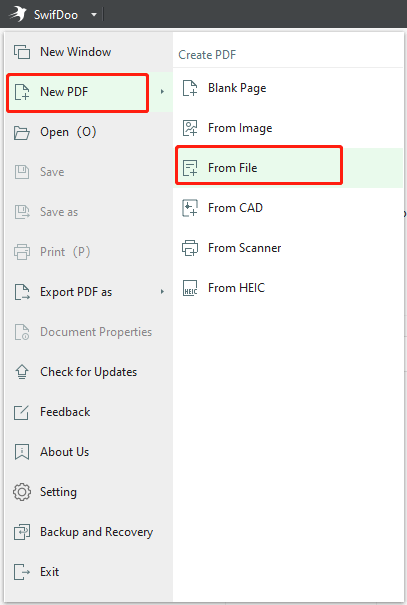Viewport: 407px width, 605px height.
Task: Open the SwifDoo title dropdown arrow
Action: click(94, 15)
